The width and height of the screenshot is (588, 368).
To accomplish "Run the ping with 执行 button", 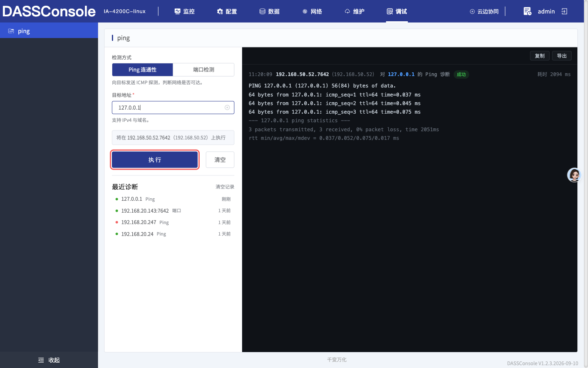I will point(155,159).
